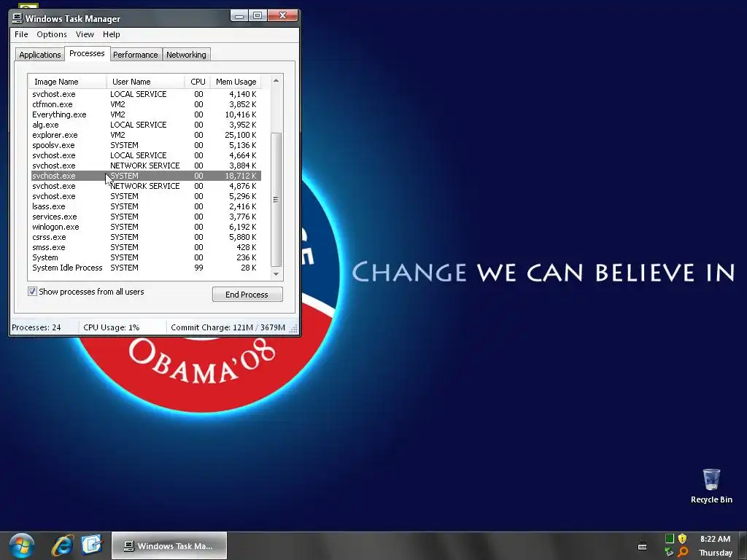Screen dimensions: 747x560
Task: Sort by the User Name column header
Action: pyautogui.click(x=146, y=82)
